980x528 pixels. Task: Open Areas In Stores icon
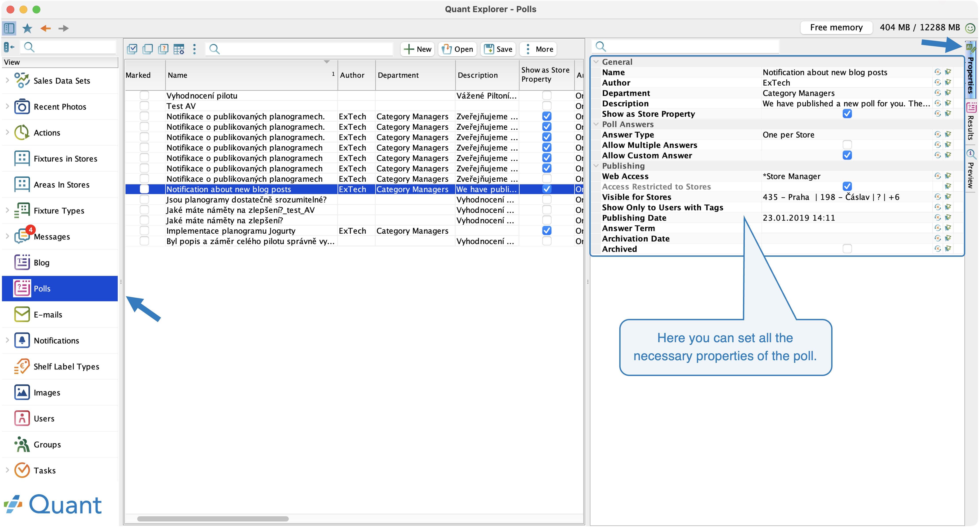22,185
